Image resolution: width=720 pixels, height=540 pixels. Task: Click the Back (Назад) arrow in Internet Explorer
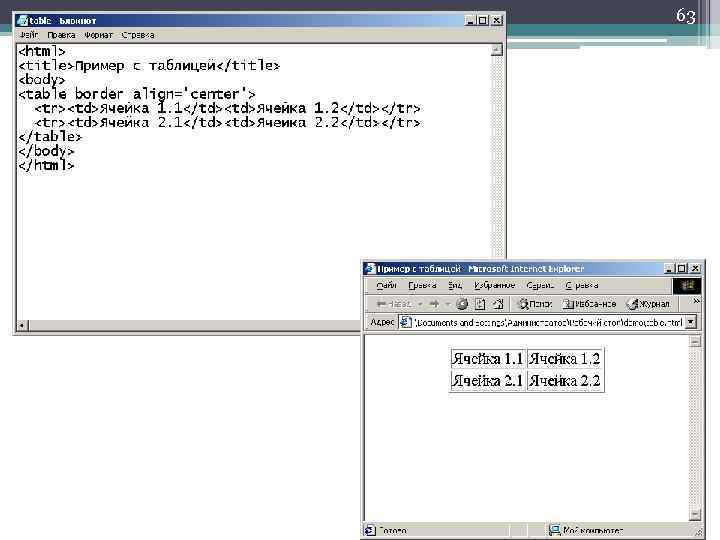pyautogui.click(x=394, y=304)
